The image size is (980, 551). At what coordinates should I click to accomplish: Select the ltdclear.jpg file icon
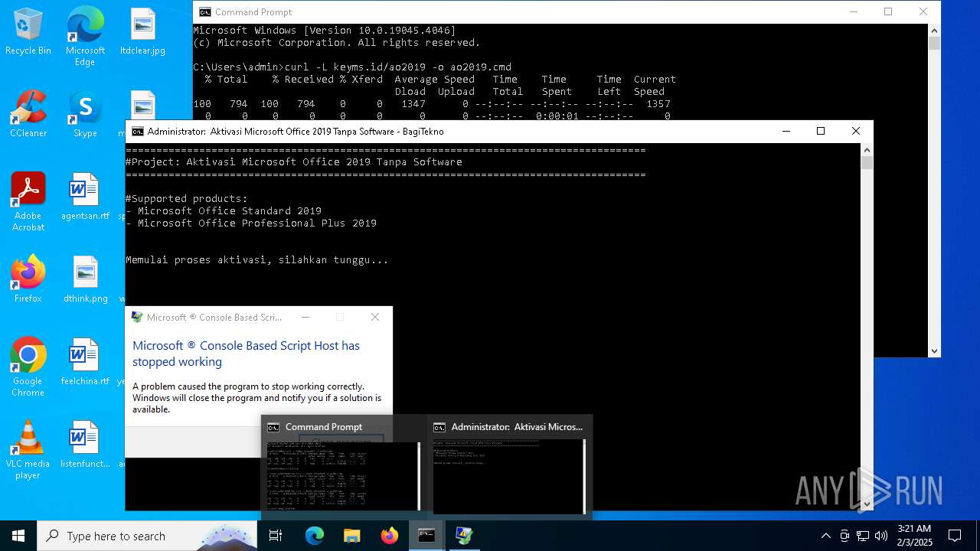click(142, 31)
